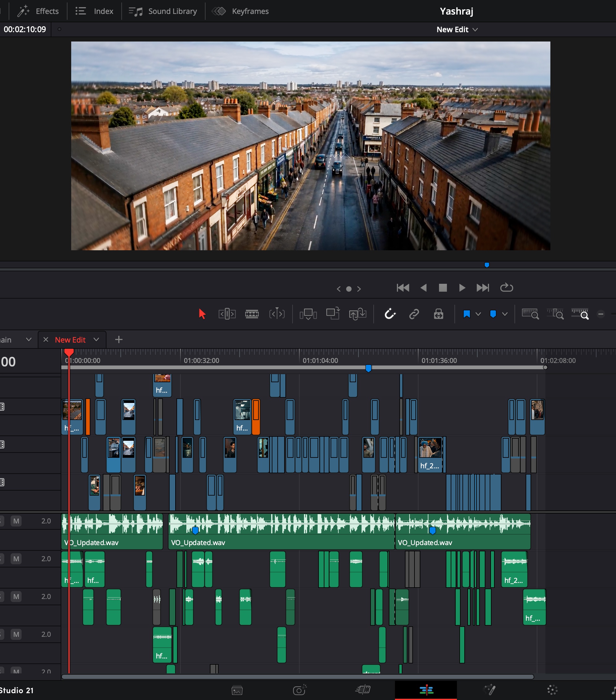The image size is (616, 700).
Task: Toggle loop playback
Action: [x=506, y=288]
